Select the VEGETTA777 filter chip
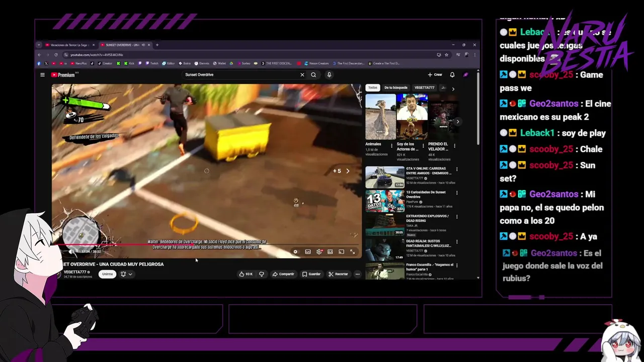 click(x=424, y=87)
